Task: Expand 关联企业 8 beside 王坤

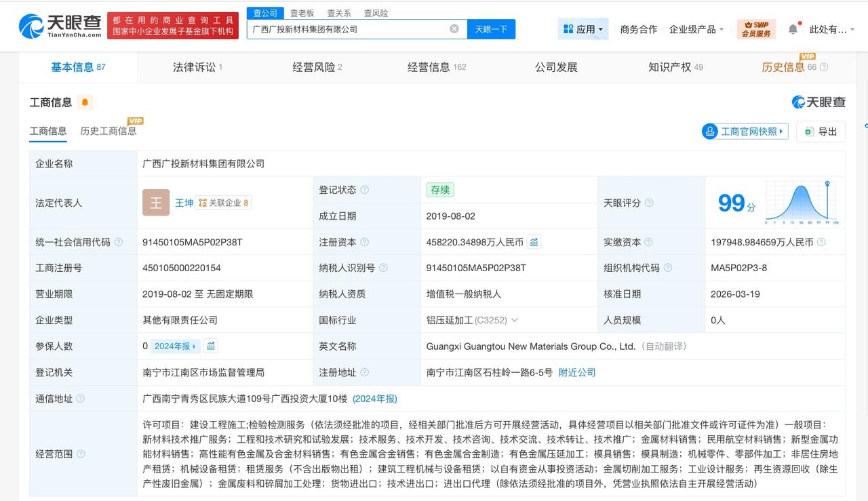Action: click(224, 202)
